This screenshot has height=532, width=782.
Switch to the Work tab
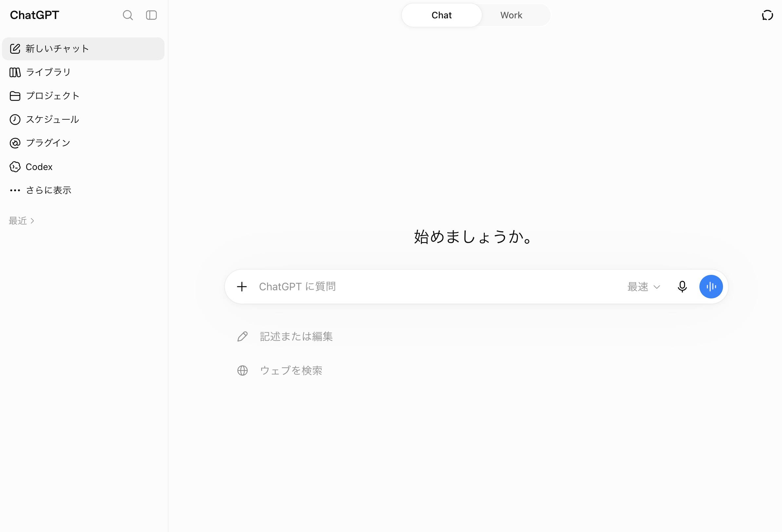(x=511, y=15)
